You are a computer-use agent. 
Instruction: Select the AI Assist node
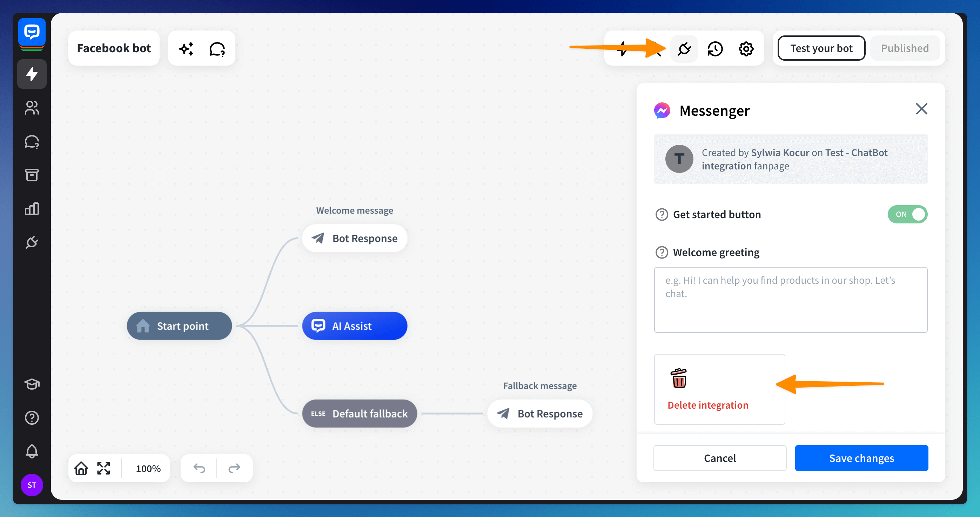click(x=354, y=325)
